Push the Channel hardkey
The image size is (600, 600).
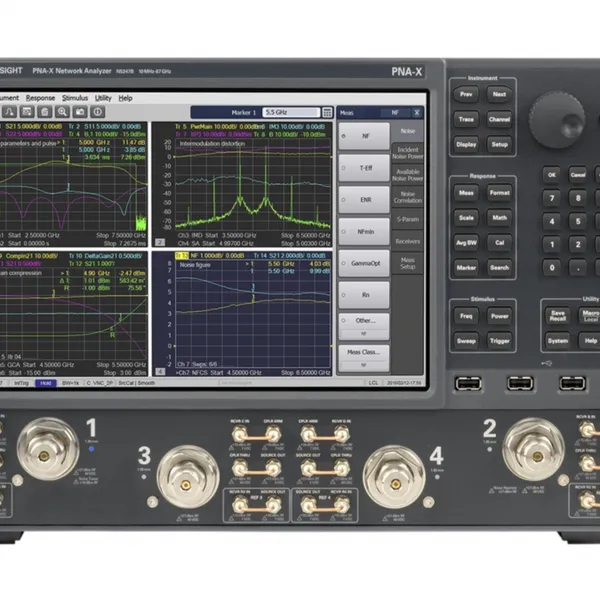(499, 119)
